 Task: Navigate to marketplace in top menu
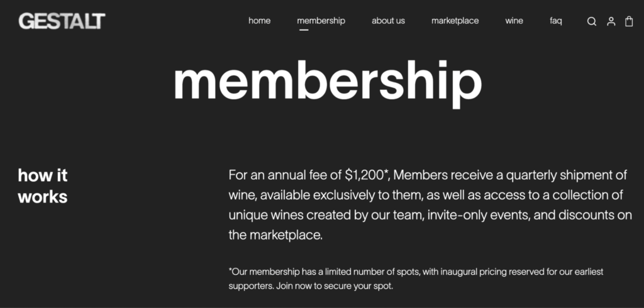click(455, 21)
